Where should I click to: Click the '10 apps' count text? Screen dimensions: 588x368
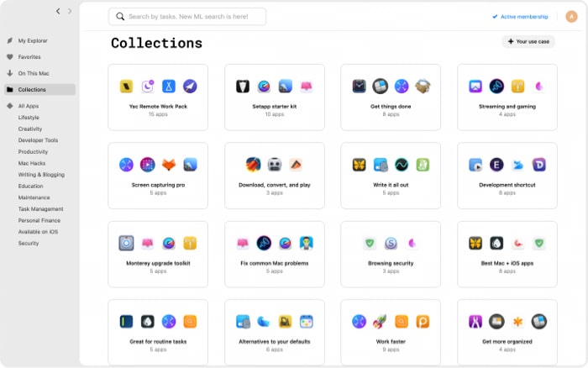(275, 114)
